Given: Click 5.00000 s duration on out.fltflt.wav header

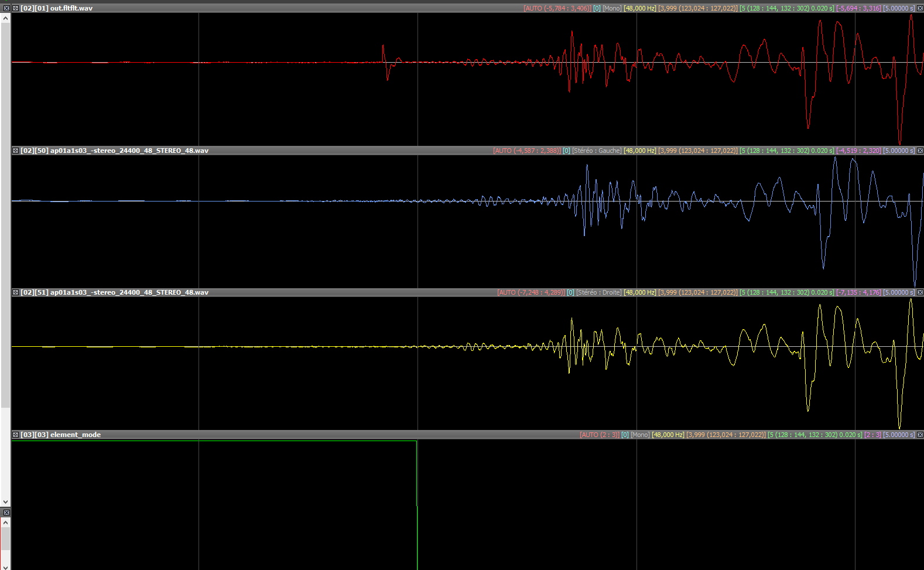Looking at the screenshot, I should coord(899,8).
